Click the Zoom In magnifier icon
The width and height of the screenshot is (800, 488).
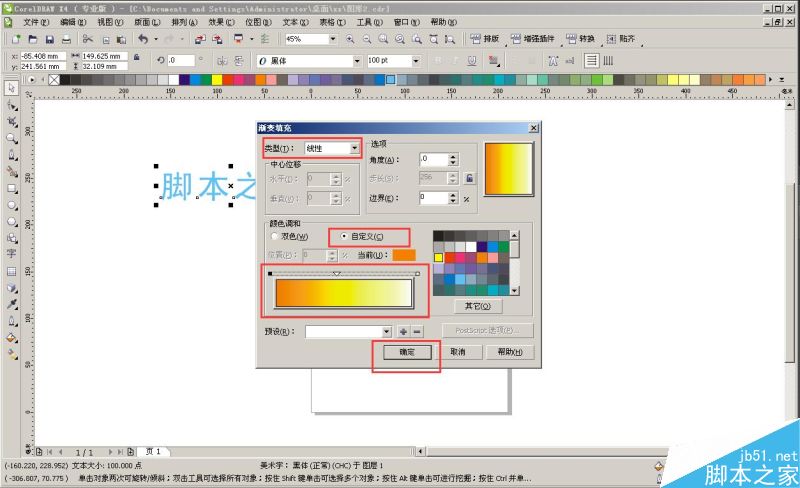(x=350, y=39)
